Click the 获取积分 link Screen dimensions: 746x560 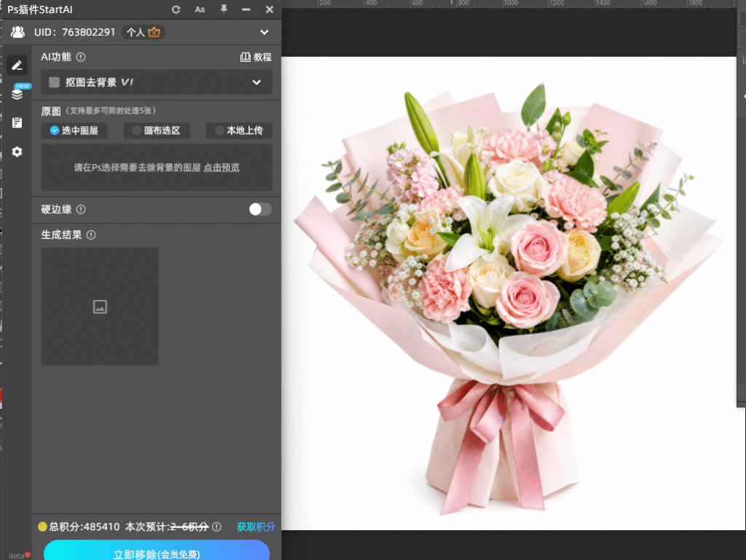point(256,527)
